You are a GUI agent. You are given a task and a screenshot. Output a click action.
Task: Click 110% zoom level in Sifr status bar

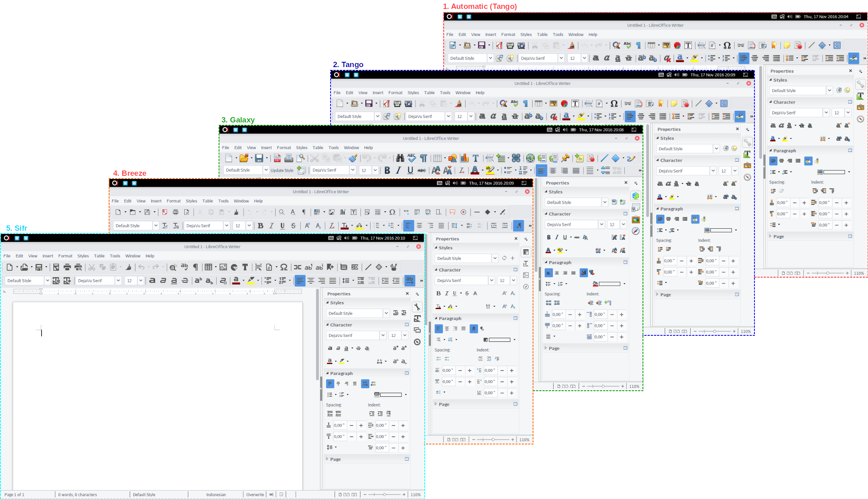point(416,495)
